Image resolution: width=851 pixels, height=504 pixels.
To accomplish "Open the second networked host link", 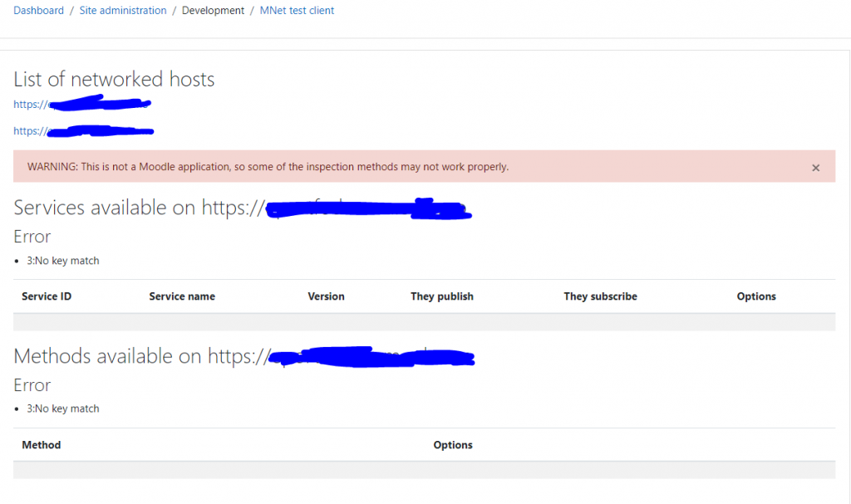I will pos(83,131).
